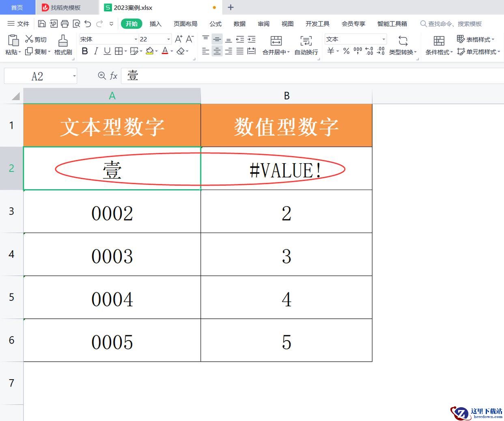Screen dimensions: 504x421
Task: Decrease decimal places
Action: [x=381, y=51]
